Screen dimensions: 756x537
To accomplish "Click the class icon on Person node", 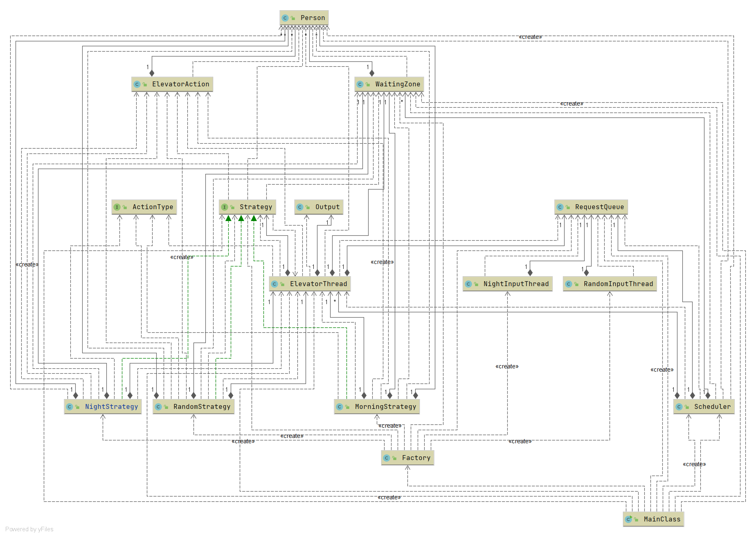I will tap(285, 18).
